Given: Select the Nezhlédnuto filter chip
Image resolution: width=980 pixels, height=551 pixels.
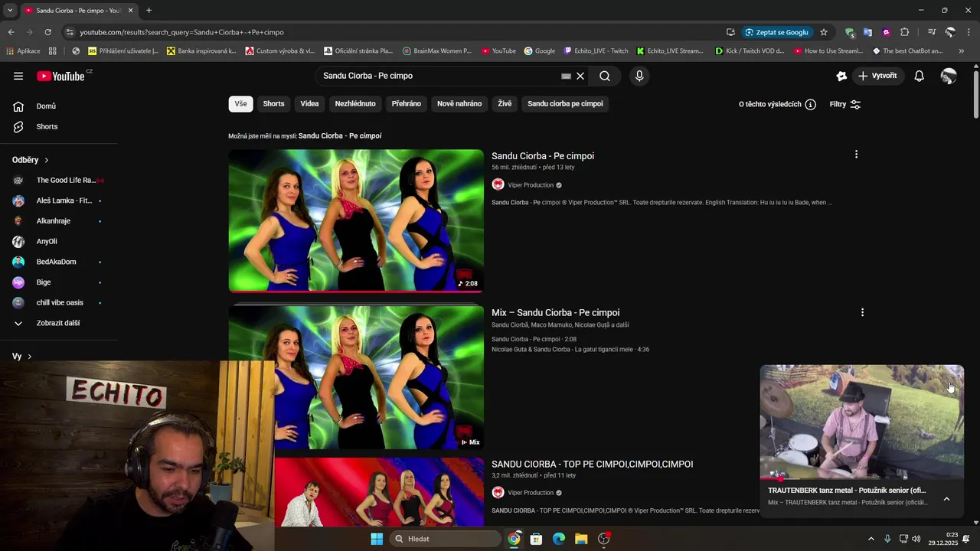Looking at the screenshot, I should pyautogui.click(x=355, y=104).
